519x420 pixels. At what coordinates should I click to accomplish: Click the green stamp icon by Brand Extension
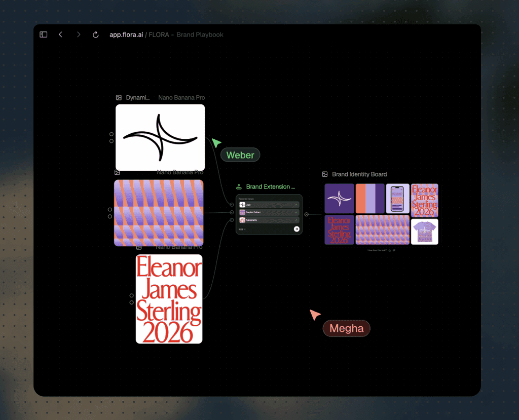[x=239, y=186]
